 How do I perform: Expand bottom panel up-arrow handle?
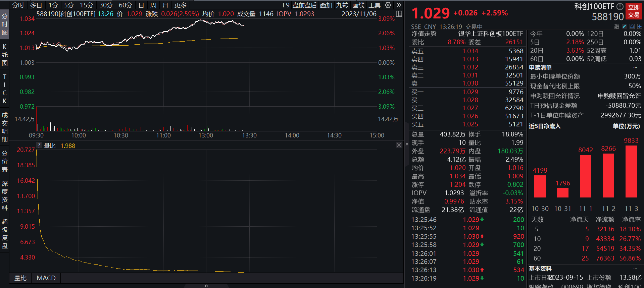tap(206, 286)
